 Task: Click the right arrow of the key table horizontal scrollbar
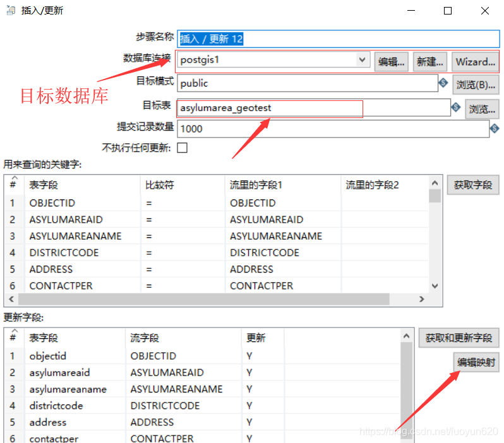[422, 299]
